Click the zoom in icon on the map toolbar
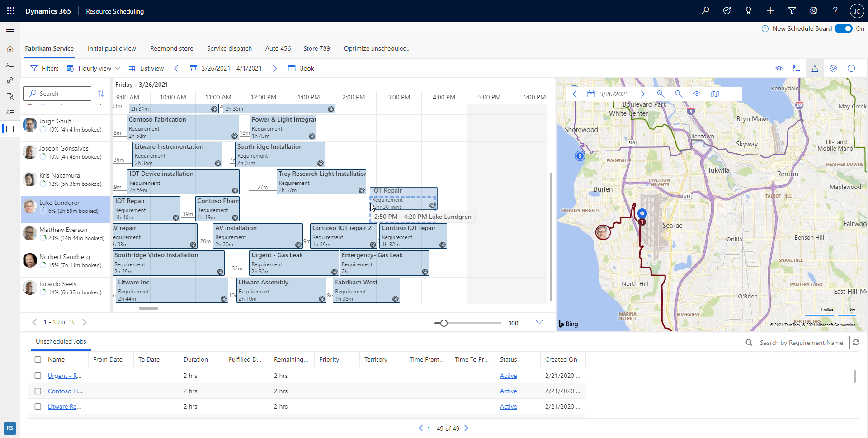This screenshot has height=438, width=868. coord(660,94)
